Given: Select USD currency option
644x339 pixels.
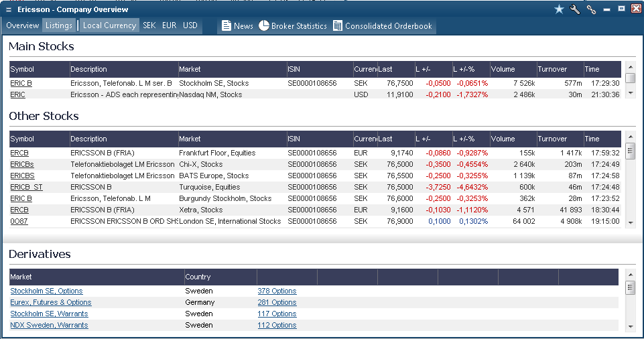Looking at the screenshot, I should (x=190, y=25).
